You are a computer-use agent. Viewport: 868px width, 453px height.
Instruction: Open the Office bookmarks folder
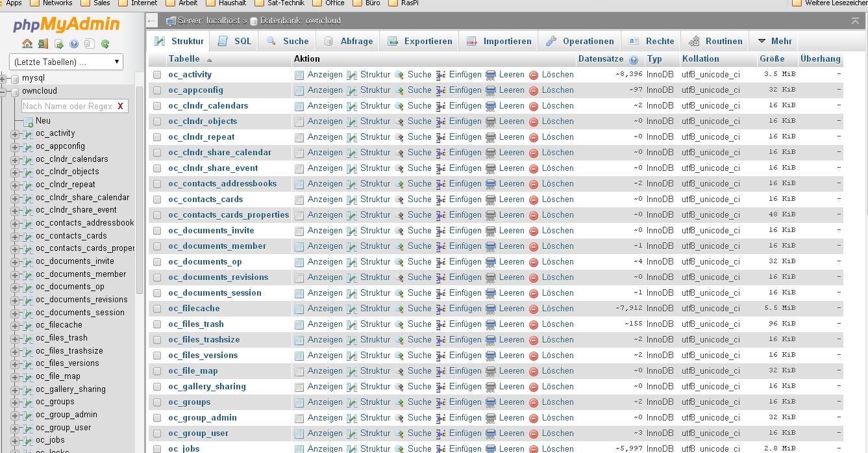coord(329,3)
